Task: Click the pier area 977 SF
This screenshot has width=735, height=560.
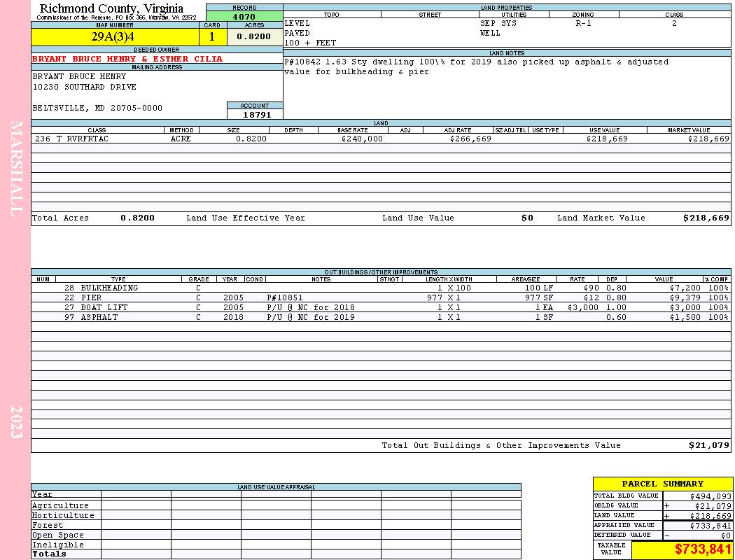Action: [x=539, y=298]
